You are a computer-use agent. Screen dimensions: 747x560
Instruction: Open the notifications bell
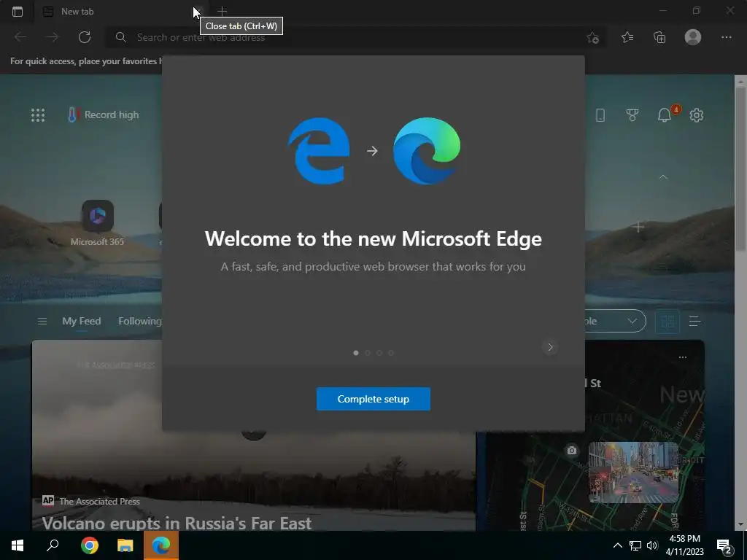[665, 114]
